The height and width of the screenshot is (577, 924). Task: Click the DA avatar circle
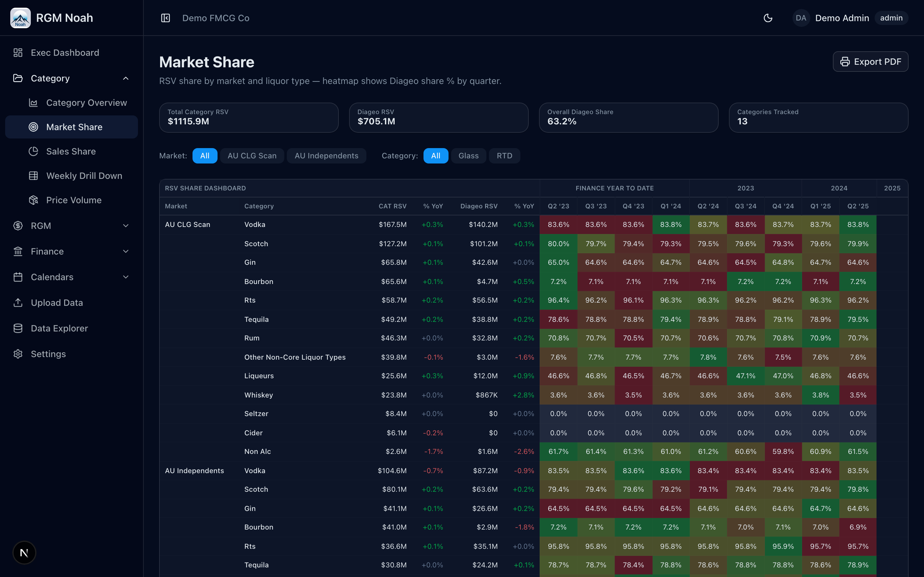pos(801,18)
